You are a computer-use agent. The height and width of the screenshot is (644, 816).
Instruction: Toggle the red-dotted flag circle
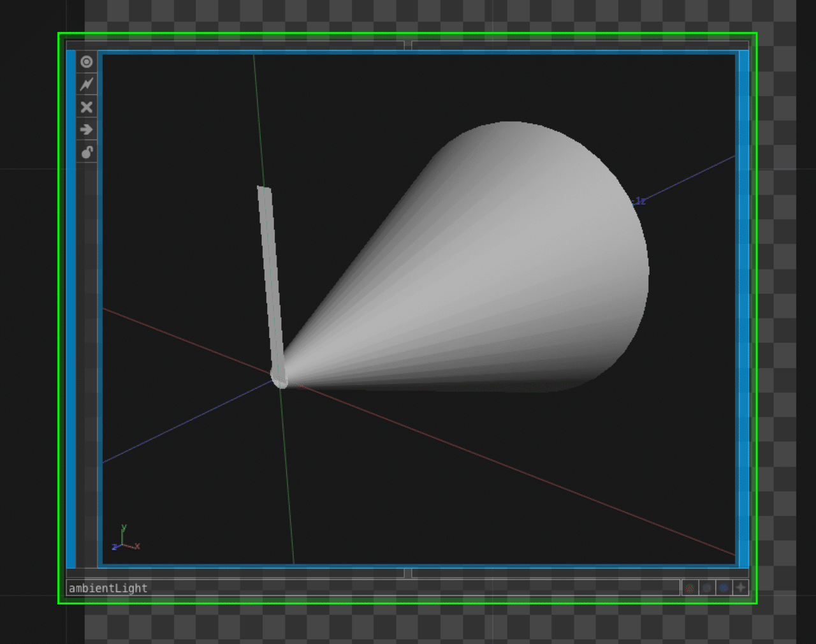point(690,588)
